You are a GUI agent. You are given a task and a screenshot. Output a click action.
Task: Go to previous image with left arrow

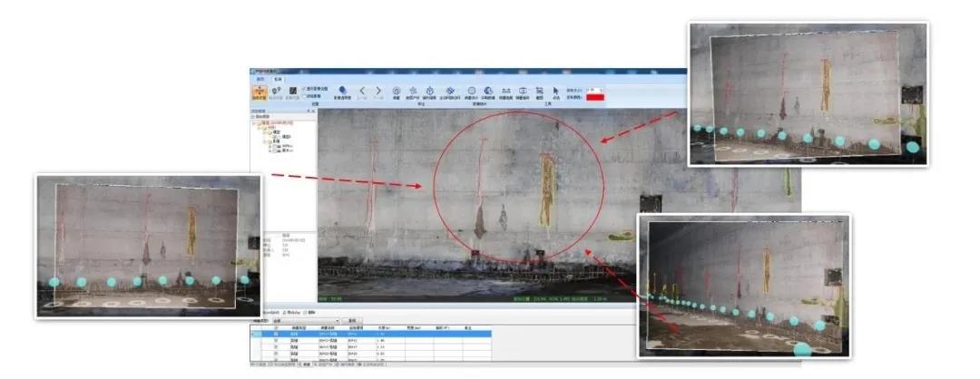tap(361, 91)
